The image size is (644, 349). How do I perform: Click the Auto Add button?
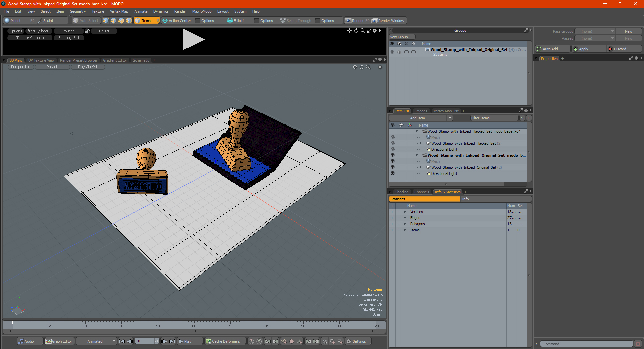pos(552,49)
